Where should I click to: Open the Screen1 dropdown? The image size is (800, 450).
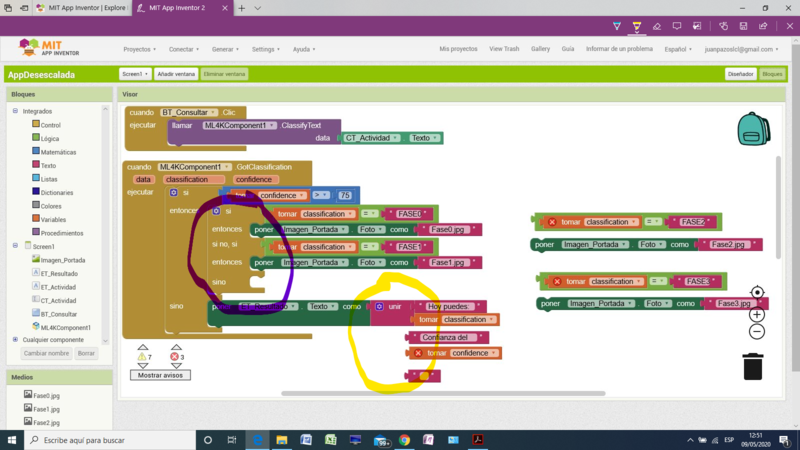click(x=134, y=74)
